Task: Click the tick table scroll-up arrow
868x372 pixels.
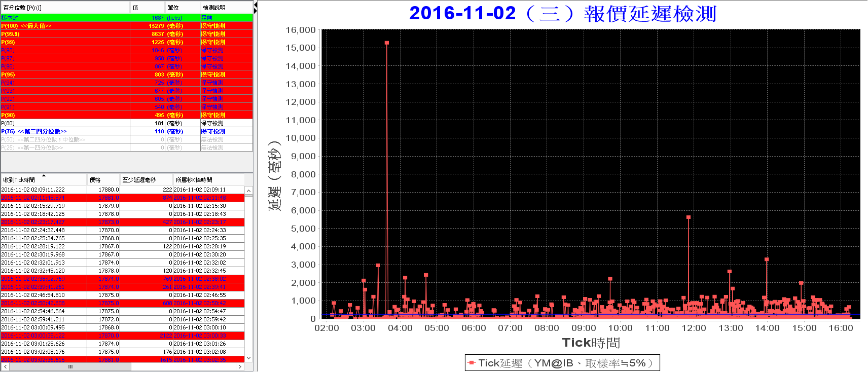Action: pos(248,191)
